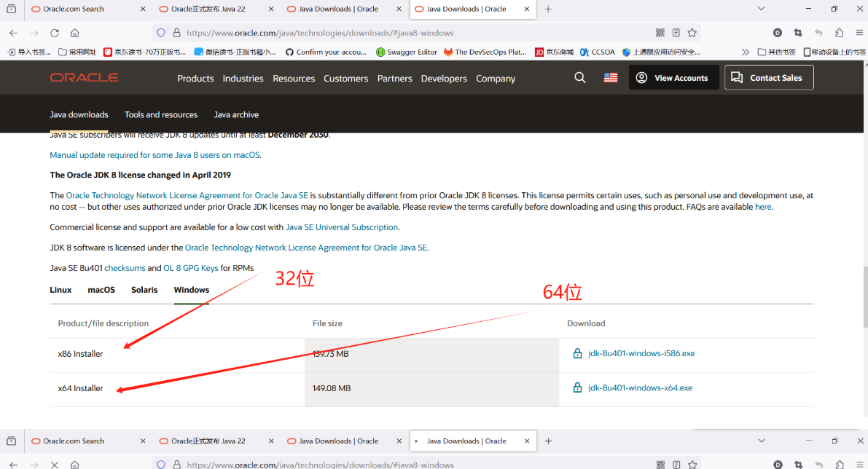Click the View Accounts button
This screenshot has width=868, height=469.
[673, 77]
